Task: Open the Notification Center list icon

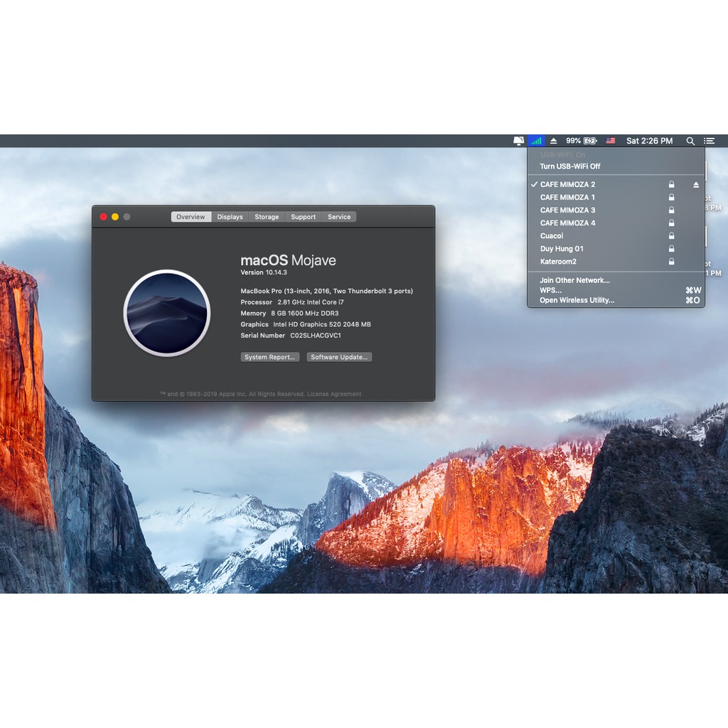Action: [709, 141]
